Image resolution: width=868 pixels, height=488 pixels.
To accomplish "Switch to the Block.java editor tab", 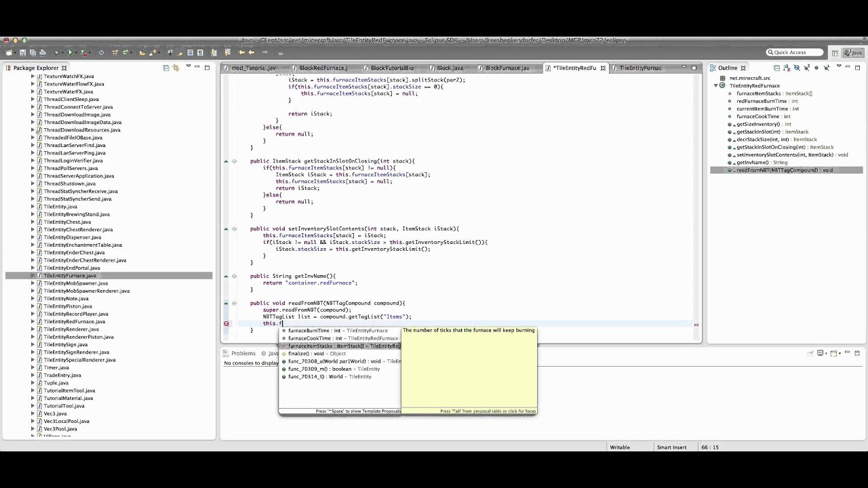I will coord(450,68).
